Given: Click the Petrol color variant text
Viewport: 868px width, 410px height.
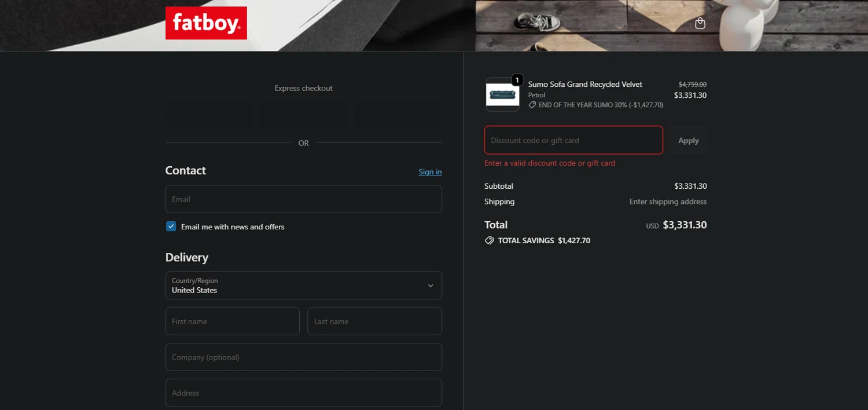Looking at the screenshot, I should coord(537,95).
